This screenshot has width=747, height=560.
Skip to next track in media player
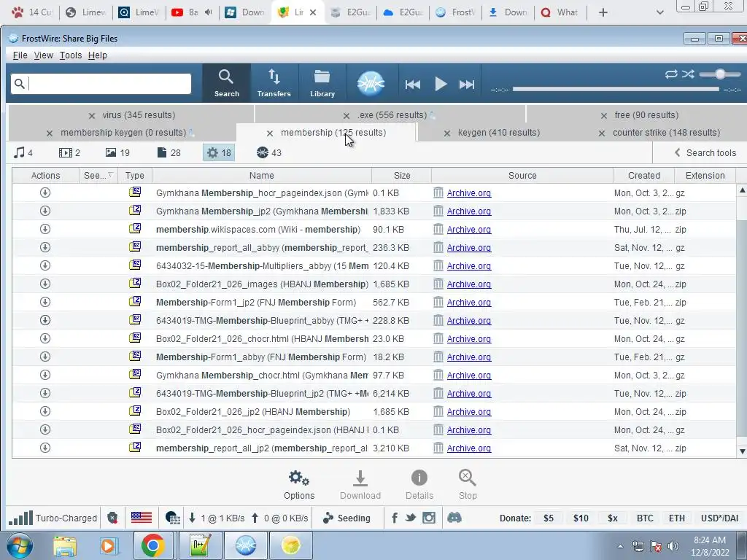click(x=467, y=85)
